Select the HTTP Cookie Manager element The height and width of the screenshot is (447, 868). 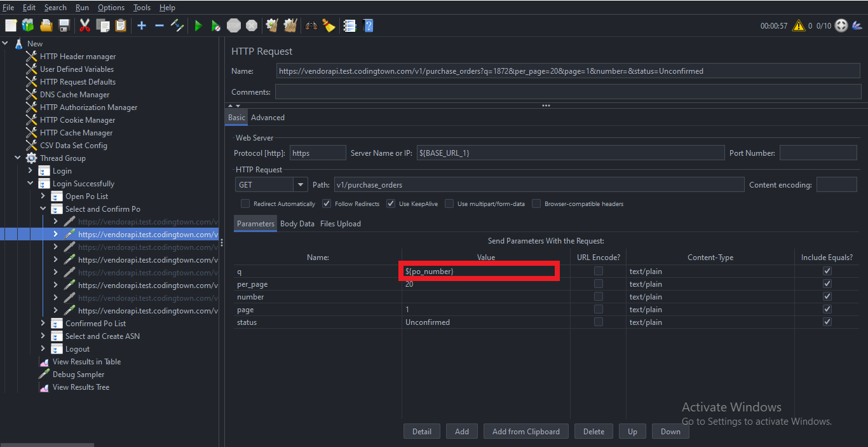(78, 120)
